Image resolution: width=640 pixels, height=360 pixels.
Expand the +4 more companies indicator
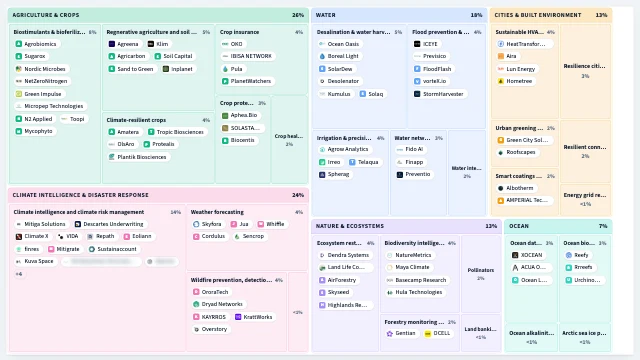click(x=19, y=274)
